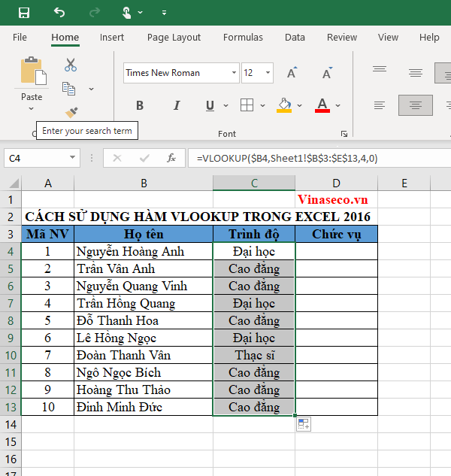
Task: Open Font settings dialog launcher
Action: [x=344, y=134]
